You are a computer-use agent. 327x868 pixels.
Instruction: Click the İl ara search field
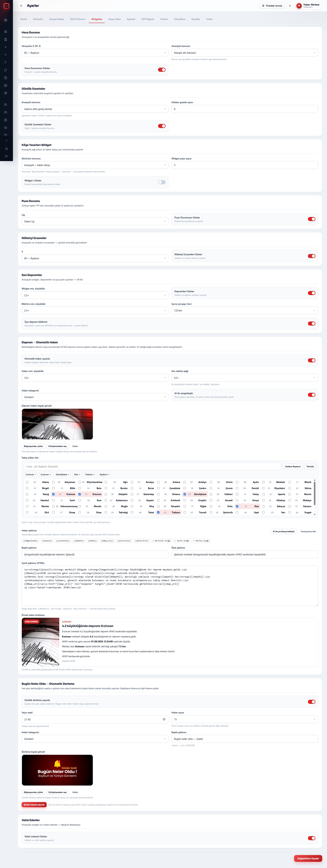coord(153,467)
